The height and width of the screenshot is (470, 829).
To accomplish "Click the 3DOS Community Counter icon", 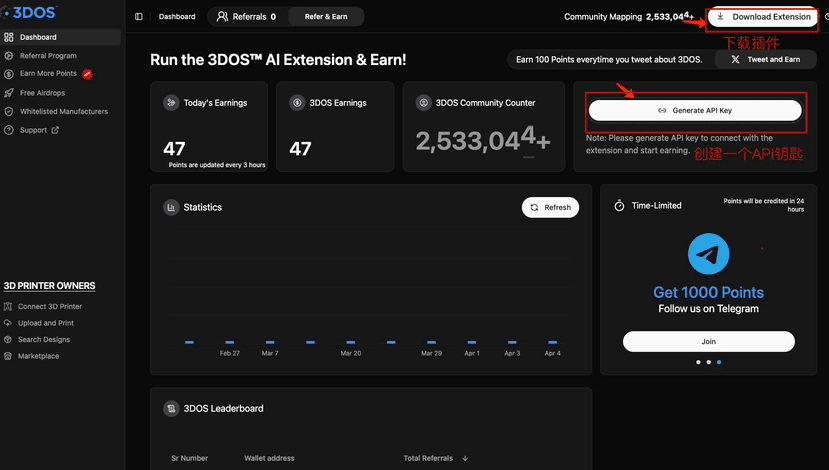I will (423, 103).
